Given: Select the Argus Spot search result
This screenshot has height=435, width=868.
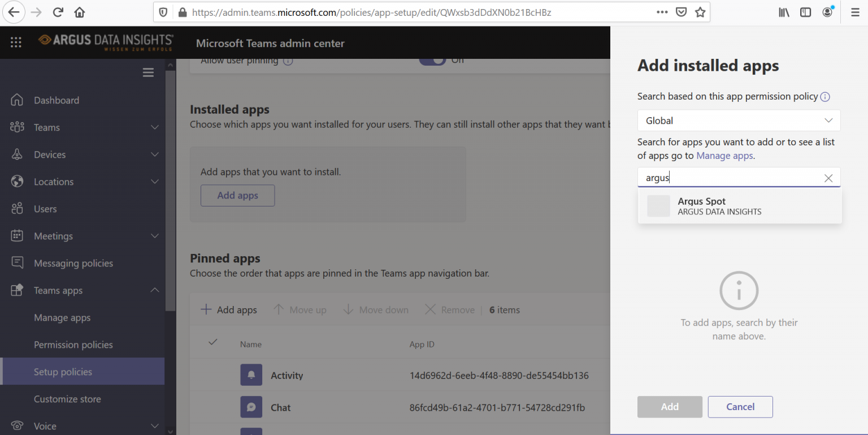Looking at the screenshot, I should [740, 206].
